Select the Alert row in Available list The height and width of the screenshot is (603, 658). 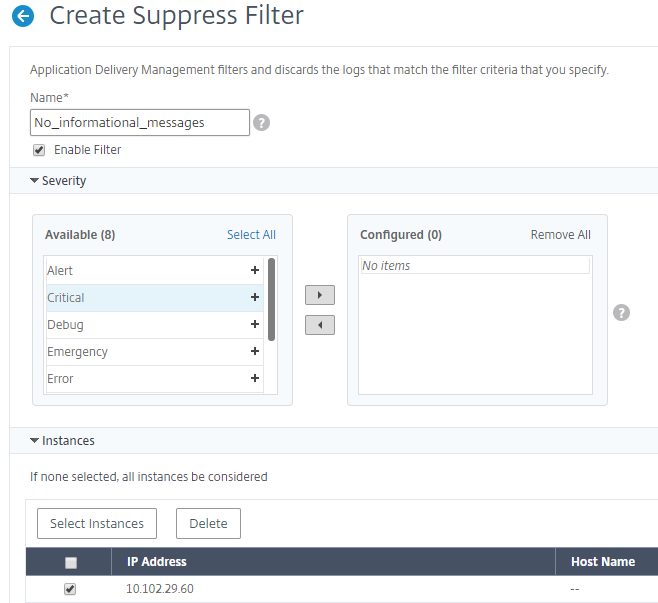coord(155,271)
